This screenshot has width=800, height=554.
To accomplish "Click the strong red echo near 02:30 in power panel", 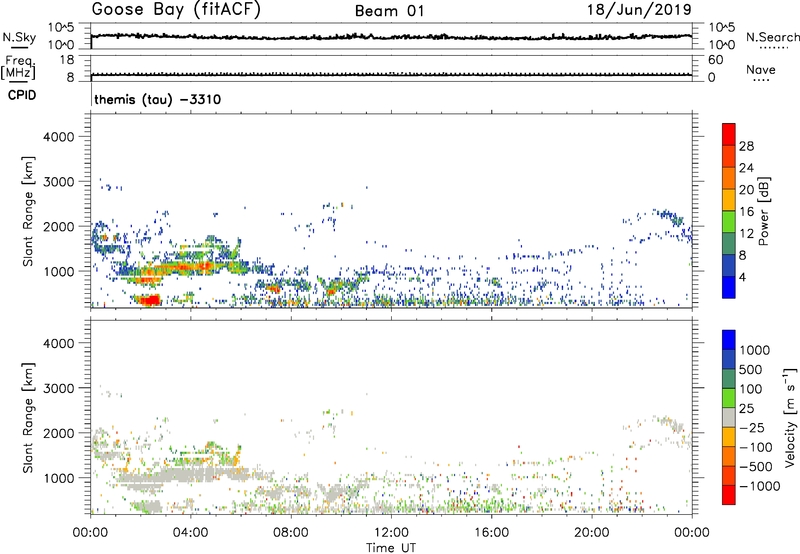I will point(149,300).
